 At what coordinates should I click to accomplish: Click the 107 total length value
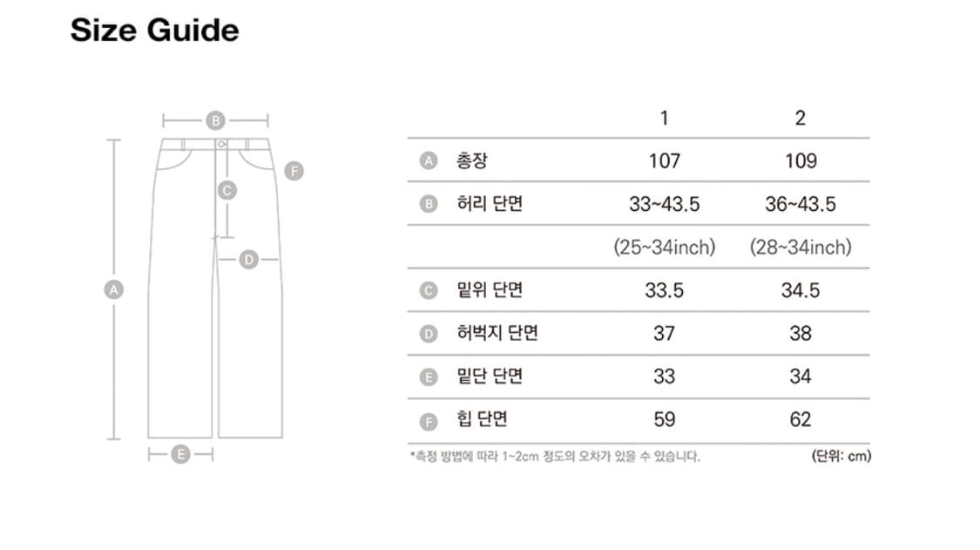click(x=664, y=160)
